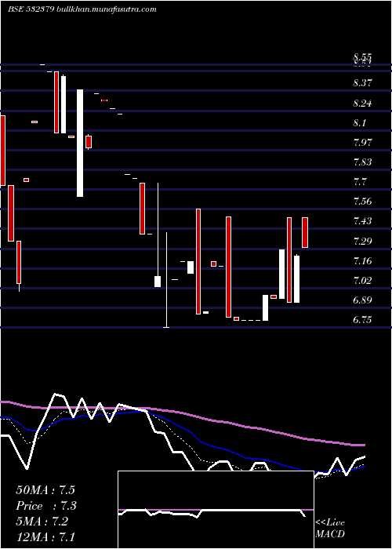392x549 pixels.
Task: Select the 12MA : 7.1 readout
Action: click(x=45, y=537)
